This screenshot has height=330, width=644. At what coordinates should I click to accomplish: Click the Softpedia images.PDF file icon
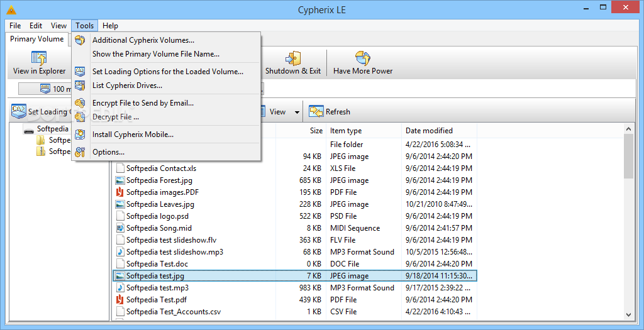click(120, 192)
